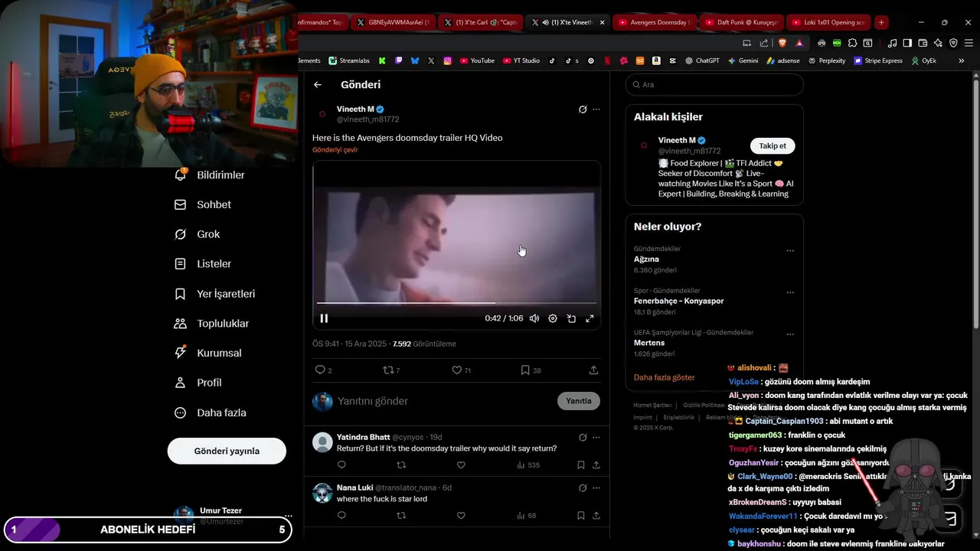Like Yatindra Bhatt's reply
The width and height of the screenshot is (980, 551).
(461, 465)
